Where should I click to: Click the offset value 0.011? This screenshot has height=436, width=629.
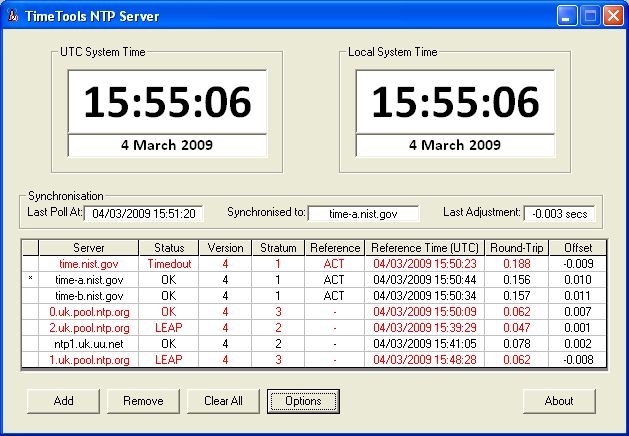pos(578,296)
